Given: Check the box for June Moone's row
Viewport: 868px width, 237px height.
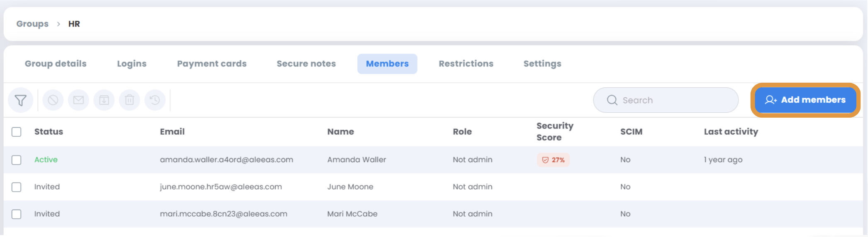Looking at the screenshot, I should [x=17, y=187].
